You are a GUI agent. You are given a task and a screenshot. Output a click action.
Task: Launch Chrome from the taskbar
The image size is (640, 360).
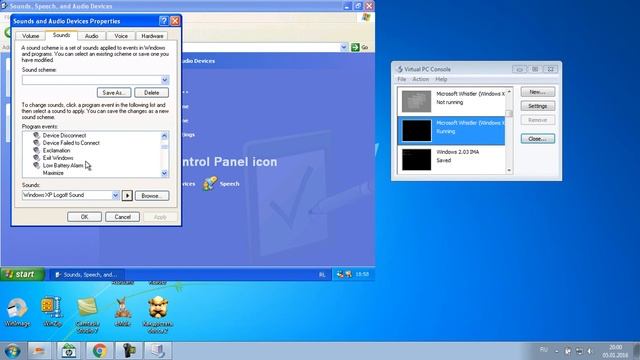point(99,351)
